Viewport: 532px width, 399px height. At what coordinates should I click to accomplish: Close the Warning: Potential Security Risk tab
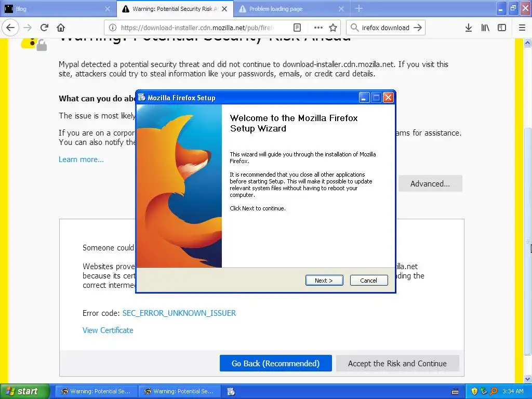224,9
